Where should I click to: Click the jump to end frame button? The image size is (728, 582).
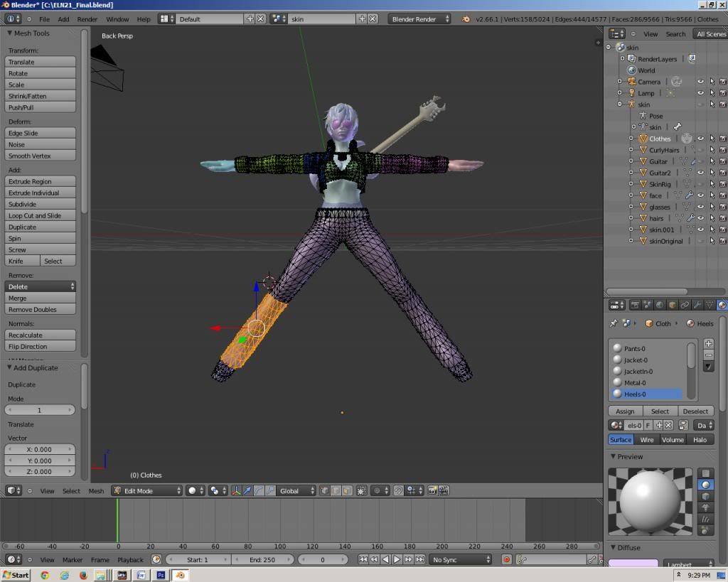click(420, 560)
